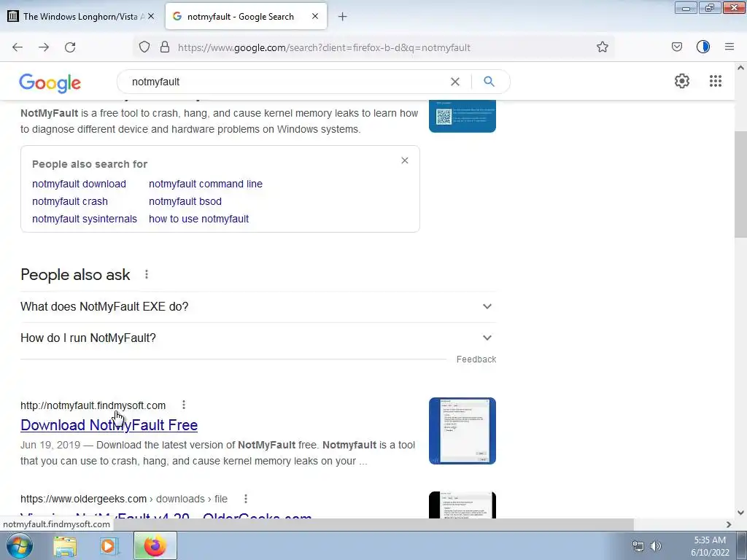Open the Firefox account icon in toolbar
Image resolution: width=747 pixels, height=560 pixels.
coord(703,47)
